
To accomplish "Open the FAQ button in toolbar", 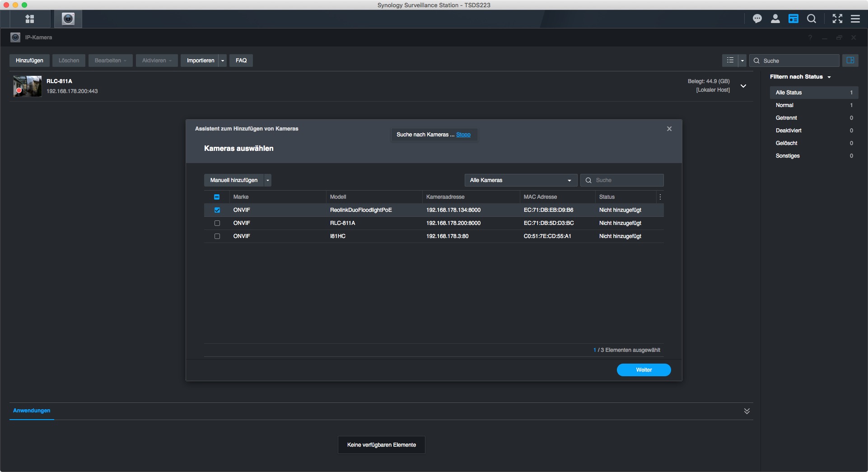I will (241, 61).
